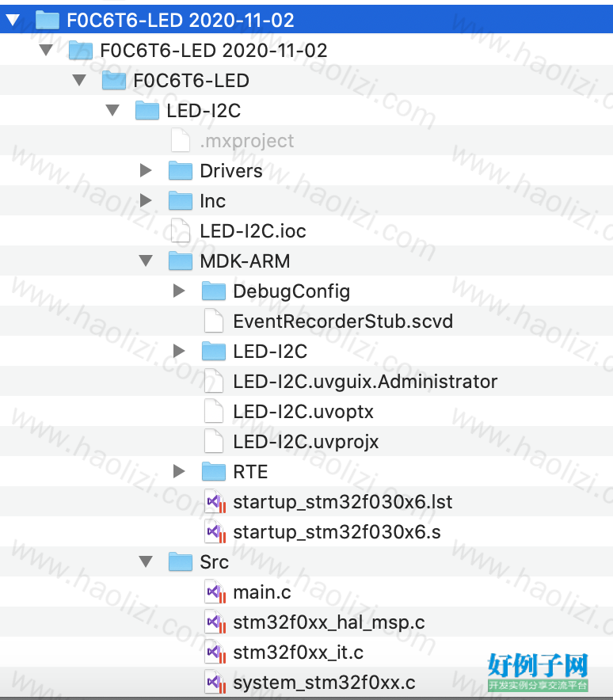
Task: Click the Inc folder icon
Action: point(181,200)
